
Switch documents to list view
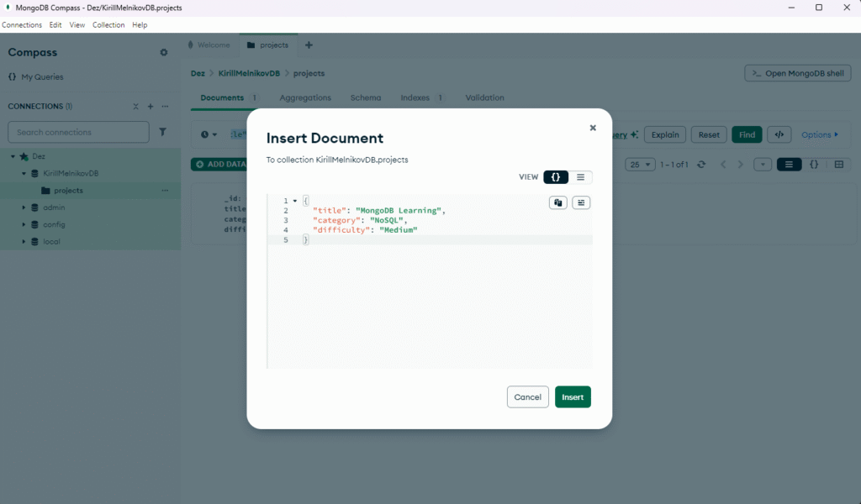pyautogui.click(x=789, y=165)
